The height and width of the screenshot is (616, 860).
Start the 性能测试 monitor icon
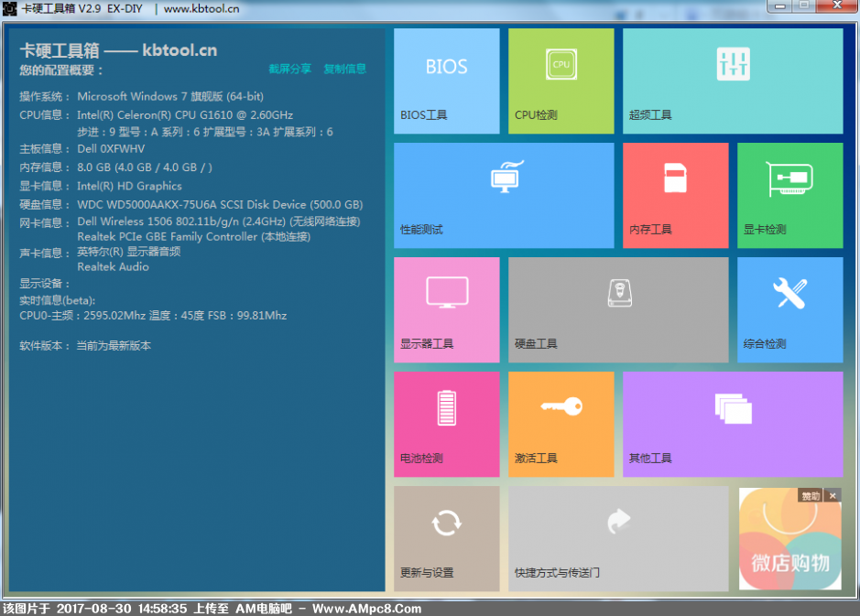click(506, 177)
